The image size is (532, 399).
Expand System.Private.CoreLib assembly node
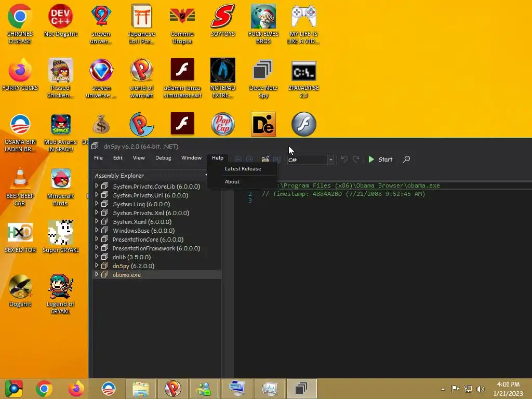tap(97, 186)
